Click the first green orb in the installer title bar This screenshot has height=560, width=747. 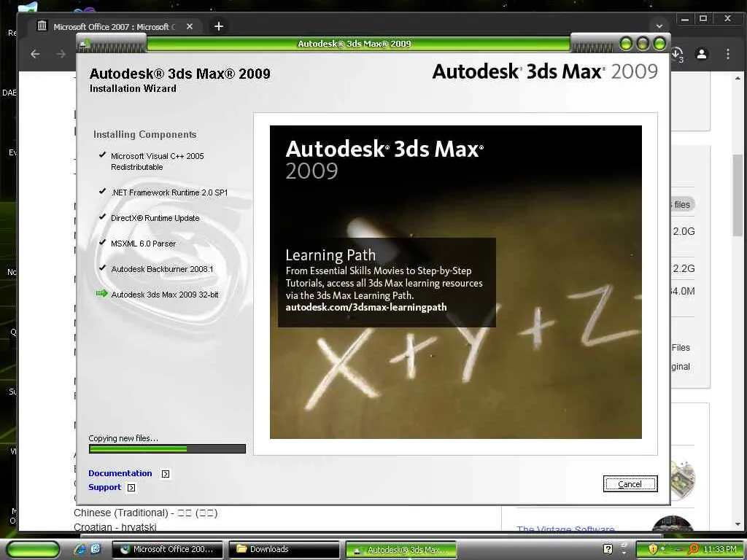[x=626, y=44]
